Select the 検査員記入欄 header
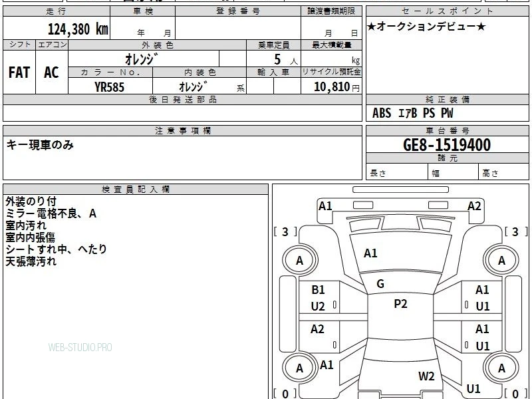The height and width of the screenshot is (399, 532). click(x=136, y=190)
